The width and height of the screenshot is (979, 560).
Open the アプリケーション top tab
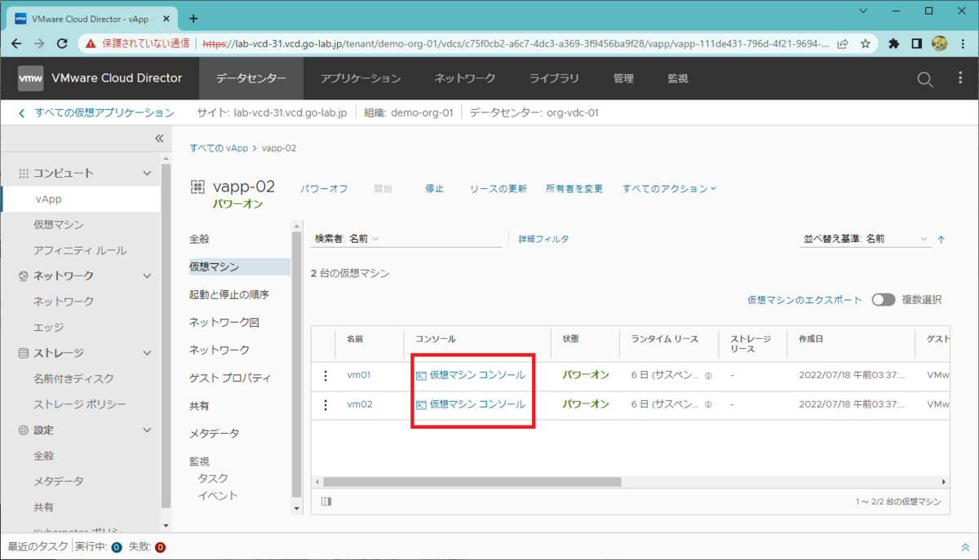click(361, 79)
